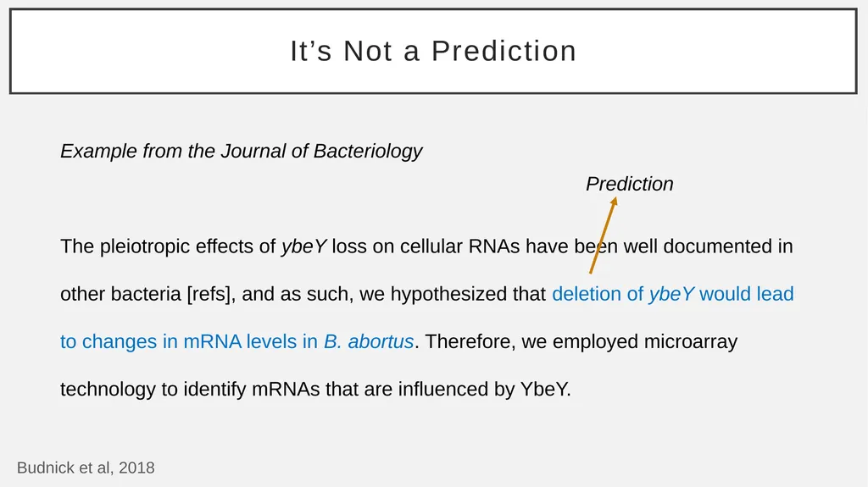Click the words 'well documented' in the first line
This screenshot has height=487, width=868.
point(695,246)
